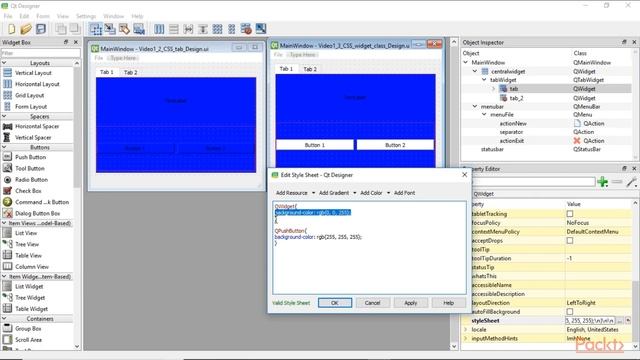The image size is (640, 360).
Task: Pick Vertical Layout in Widget Box
Action: [33, 73]
